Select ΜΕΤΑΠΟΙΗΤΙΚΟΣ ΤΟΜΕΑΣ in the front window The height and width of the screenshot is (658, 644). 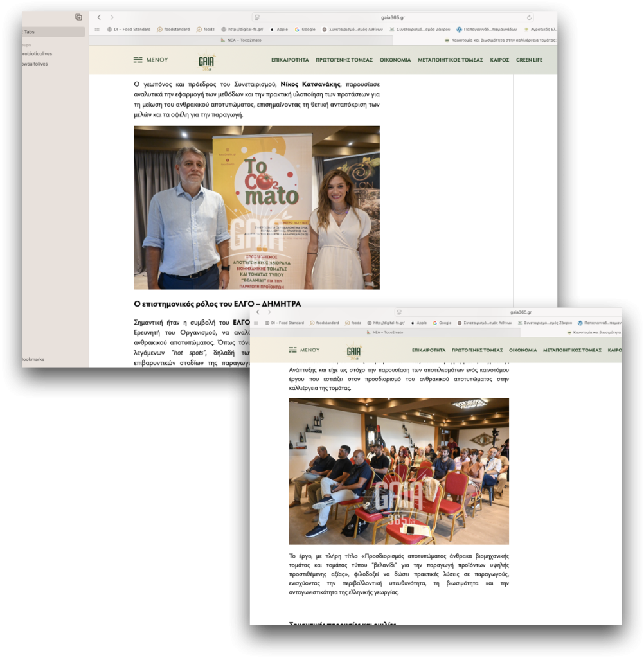[572, 350]
